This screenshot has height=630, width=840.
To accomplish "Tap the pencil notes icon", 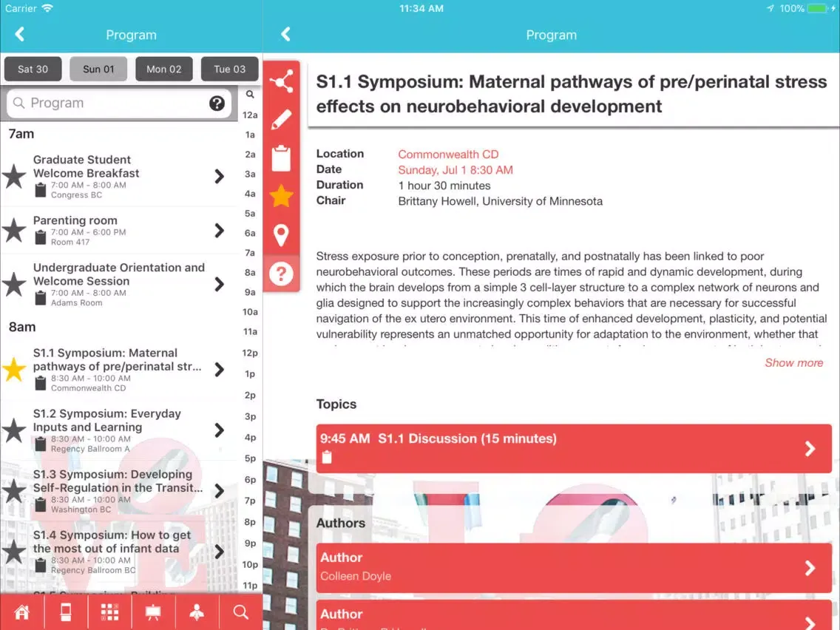I will point(282,120).
